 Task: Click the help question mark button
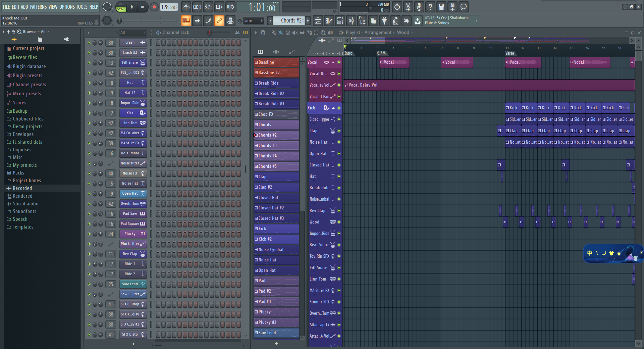pos(430,7)
